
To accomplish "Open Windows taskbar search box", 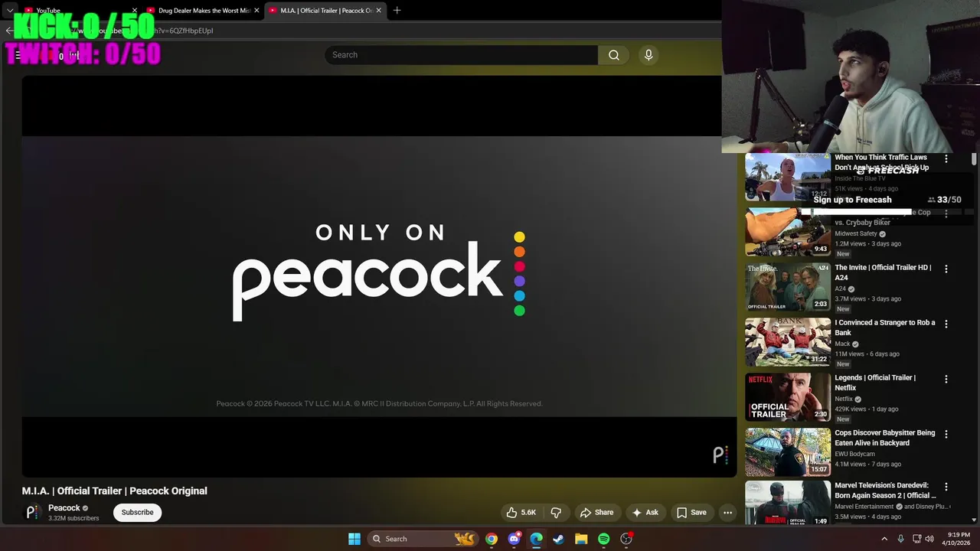I will click(x=422, y=539).
